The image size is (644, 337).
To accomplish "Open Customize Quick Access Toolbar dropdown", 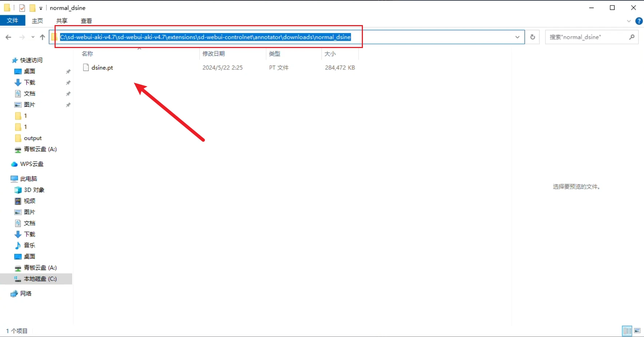I will coord(41,8).
